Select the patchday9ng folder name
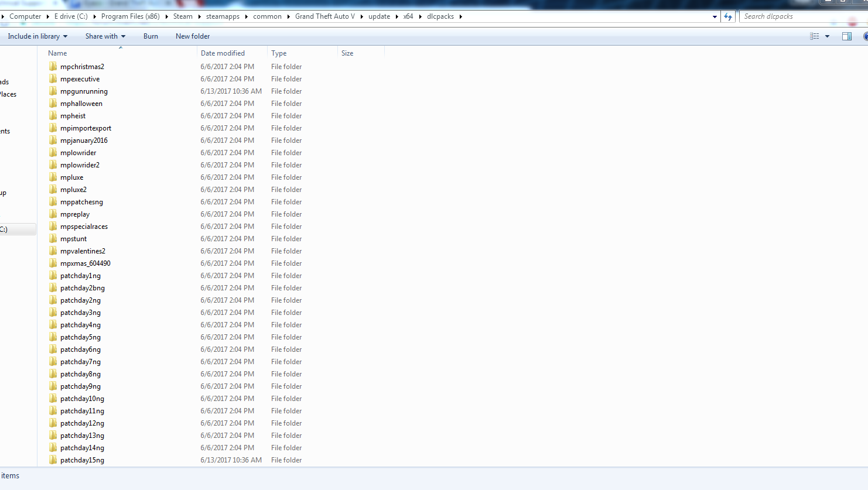 click(80, 386)
